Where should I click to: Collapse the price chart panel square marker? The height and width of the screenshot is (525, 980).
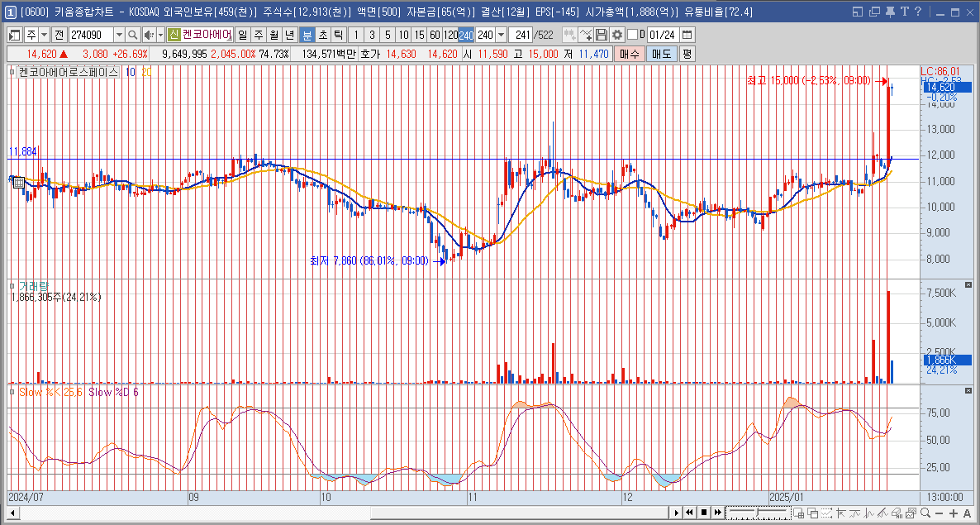(x=12, y=73)
